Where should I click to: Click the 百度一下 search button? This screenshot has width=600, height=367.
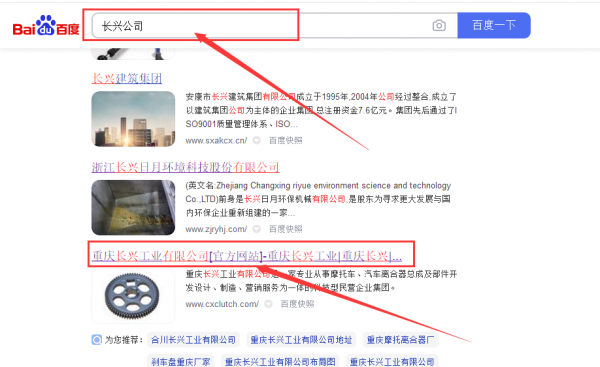click(494, 25)
